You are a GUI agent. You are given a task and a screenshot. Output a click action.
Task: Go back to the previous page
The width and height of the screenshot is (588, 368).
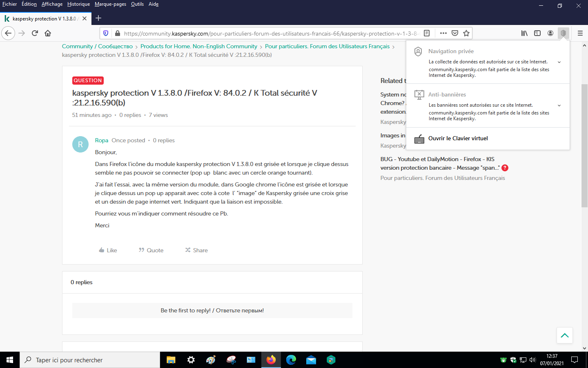[8, 33]
